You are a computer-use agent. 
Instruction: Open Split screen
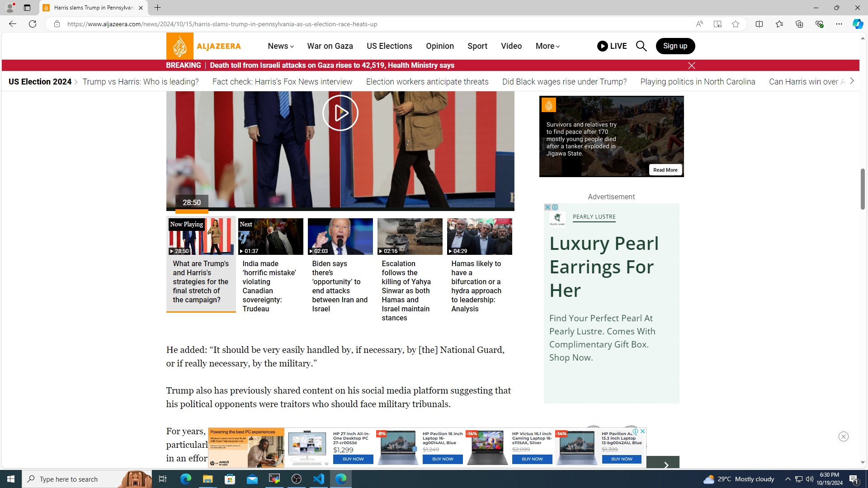(x=759, y=24)
